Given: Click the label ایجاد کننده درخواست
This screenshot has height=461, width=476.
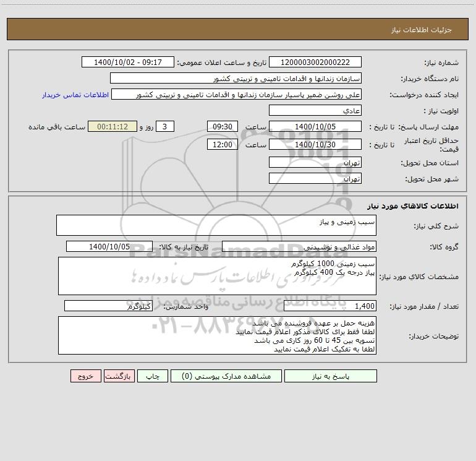Looking at the screenshot, I should [x=424, y=95].
